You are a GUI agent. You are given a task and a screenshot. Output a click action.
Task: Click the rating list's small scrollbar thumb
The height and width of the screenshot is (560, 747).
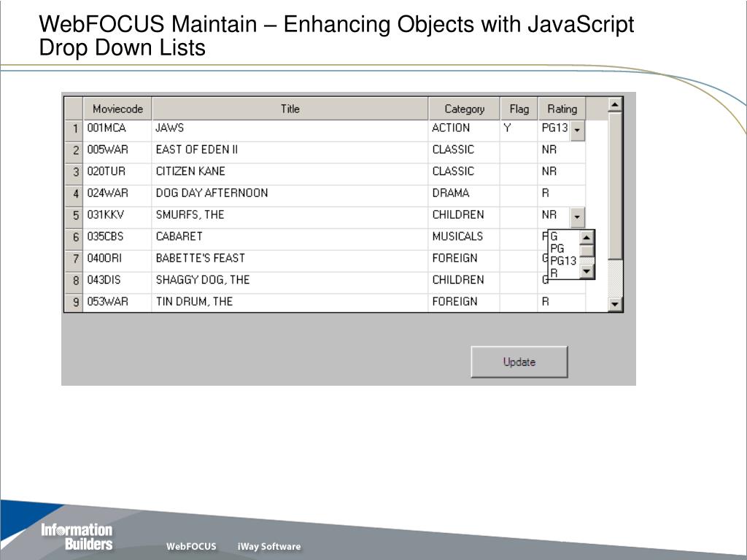[587, 252]
